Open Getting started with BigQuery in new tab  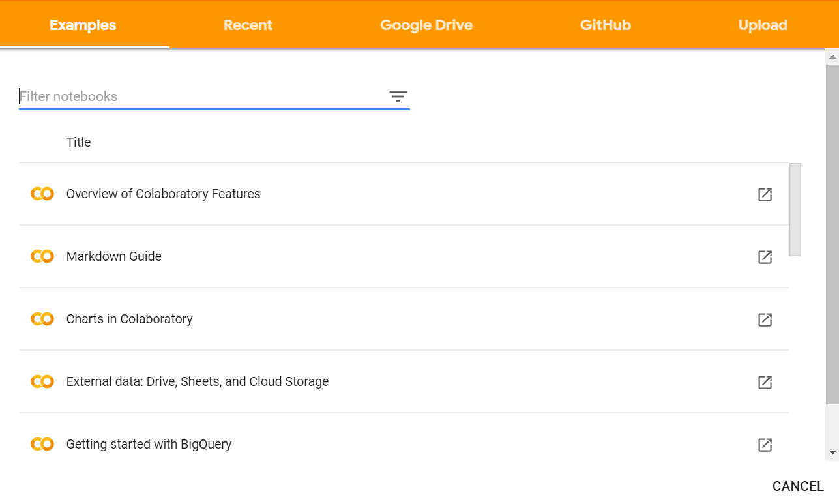(x=765, y=445)
